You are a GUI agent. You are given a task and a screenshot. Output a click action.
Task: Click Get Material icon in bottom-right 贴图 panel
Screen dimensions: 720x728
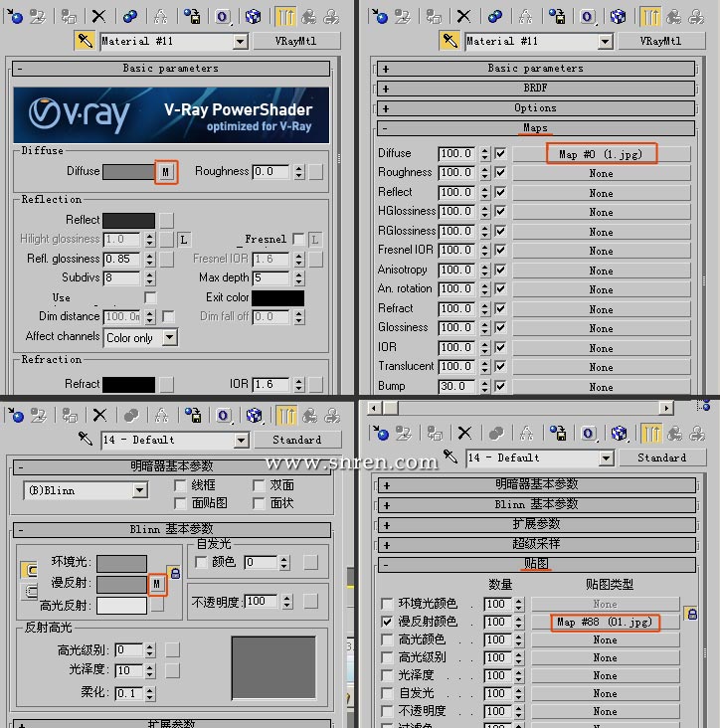381,434
